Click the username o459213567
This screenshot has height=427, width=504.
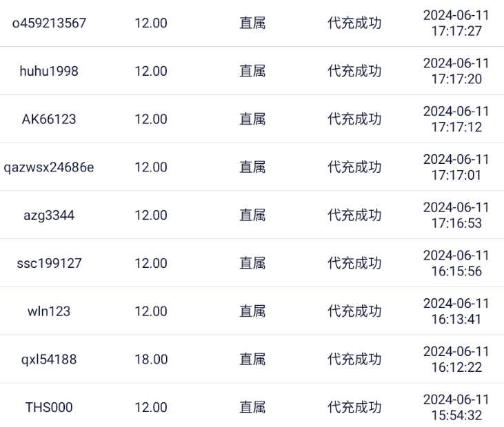(x=48, y=23)
